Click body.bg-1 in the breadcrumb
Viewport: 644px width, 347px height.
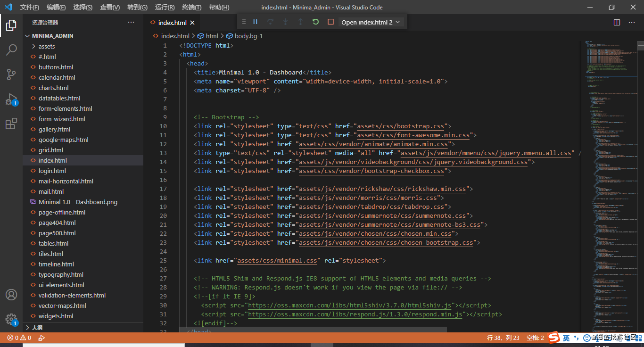[248, 36]
